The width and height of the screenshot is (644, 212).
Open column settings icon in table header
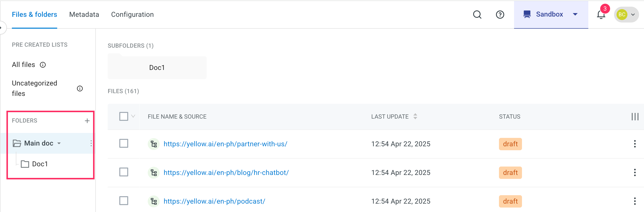(x=635, y=117)
